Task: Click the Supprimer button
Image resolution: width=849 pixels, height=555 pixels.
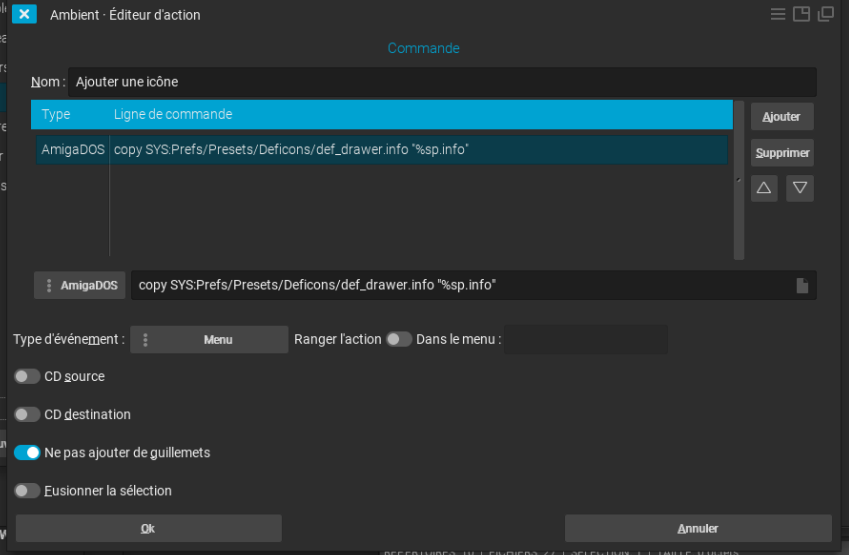Action: pos(781,153)
